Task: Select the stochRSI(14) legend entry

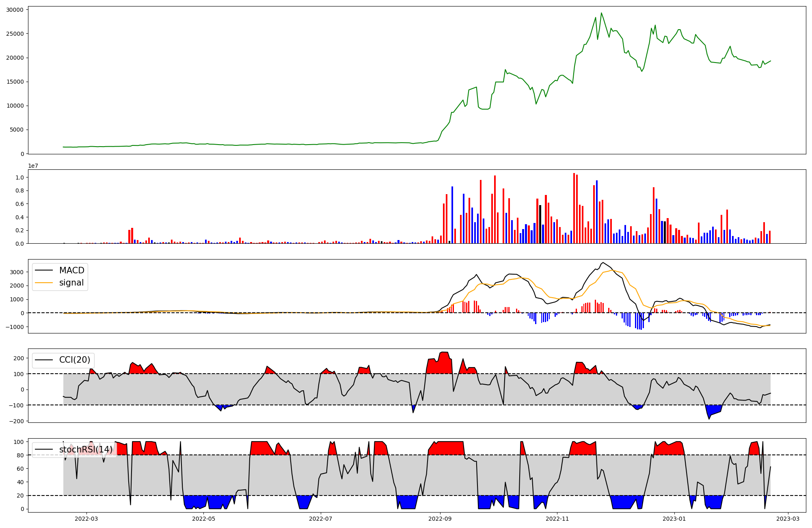Action: (86, 450)
